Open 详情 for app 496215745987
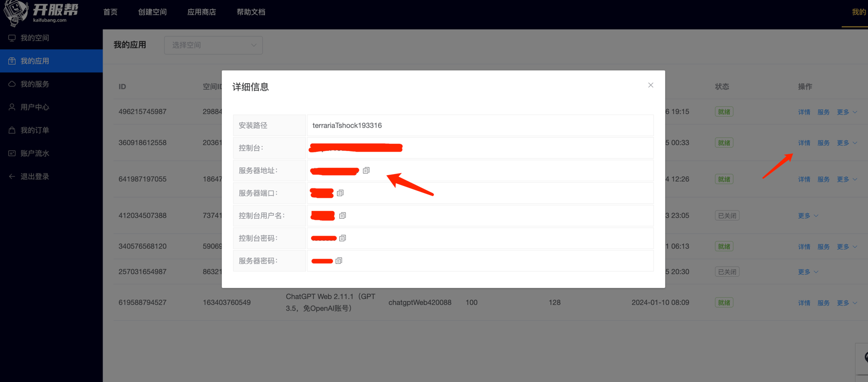 click(x=804, y=112)
